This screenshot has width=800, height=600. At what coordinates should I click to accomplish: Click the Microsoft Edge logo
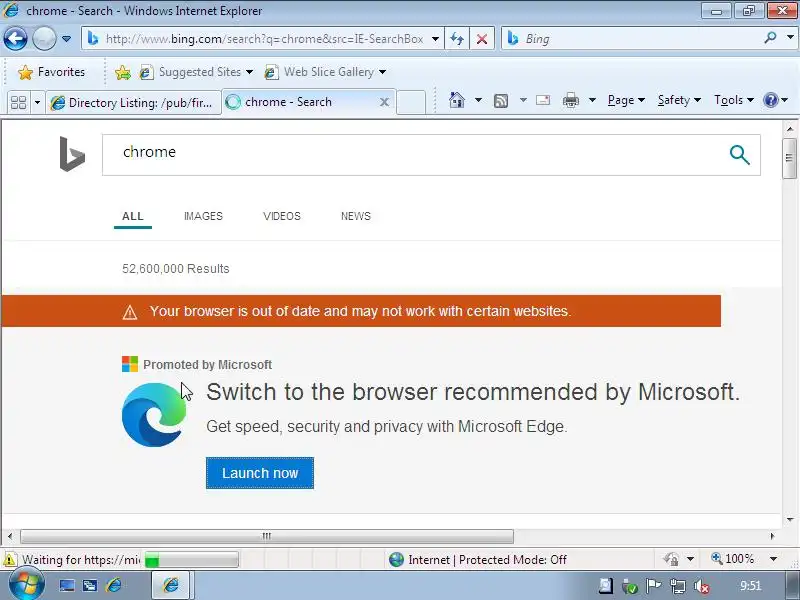point(154,414)
